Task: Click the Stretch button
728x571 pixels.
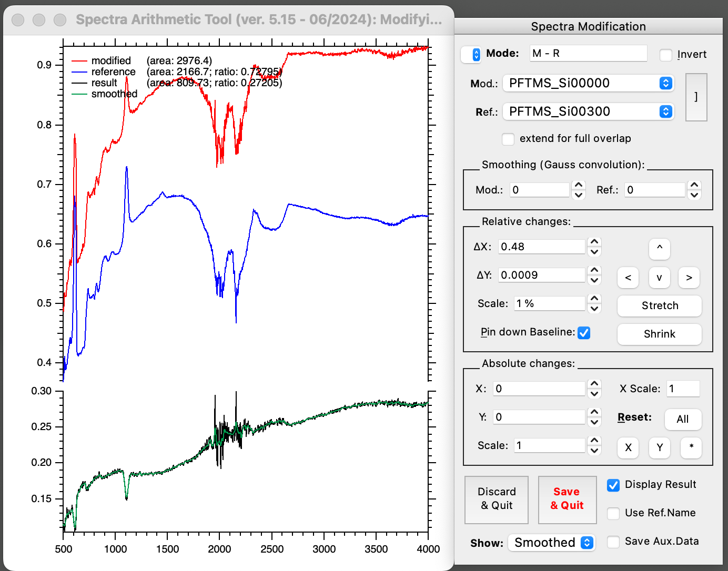Action: tap(659, 305)
